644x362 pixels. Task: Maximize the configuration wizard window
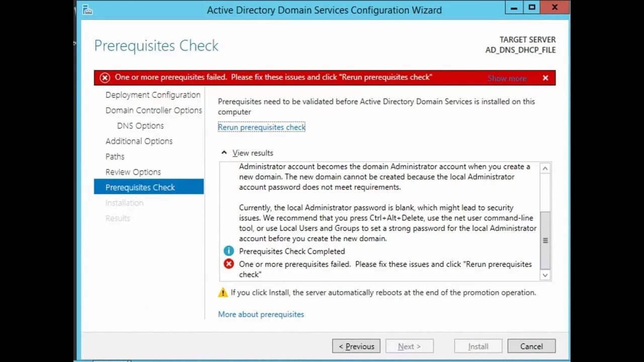tap(531, 7)
